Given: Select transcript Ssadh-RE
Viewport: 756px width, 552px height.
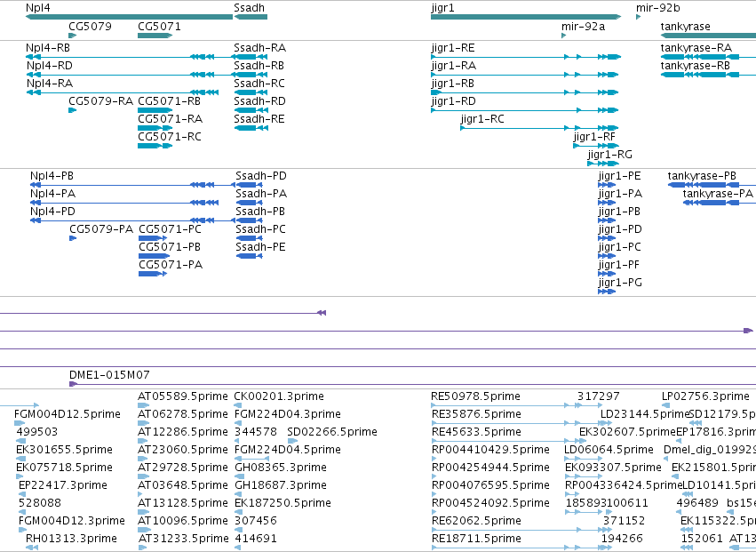Looking at the screenshot, I should point(251,128).
